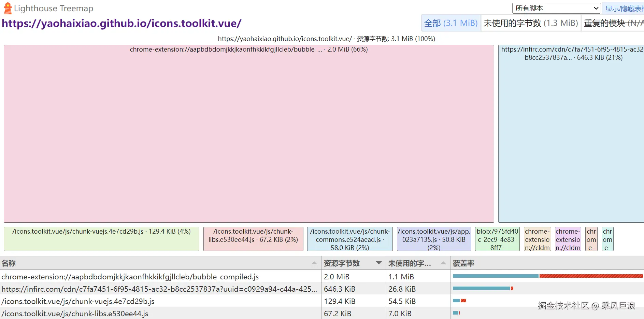644x319 pixels.
Task: Click the coverage bar for bubble_compiled.js
Action: click(548, 276)
